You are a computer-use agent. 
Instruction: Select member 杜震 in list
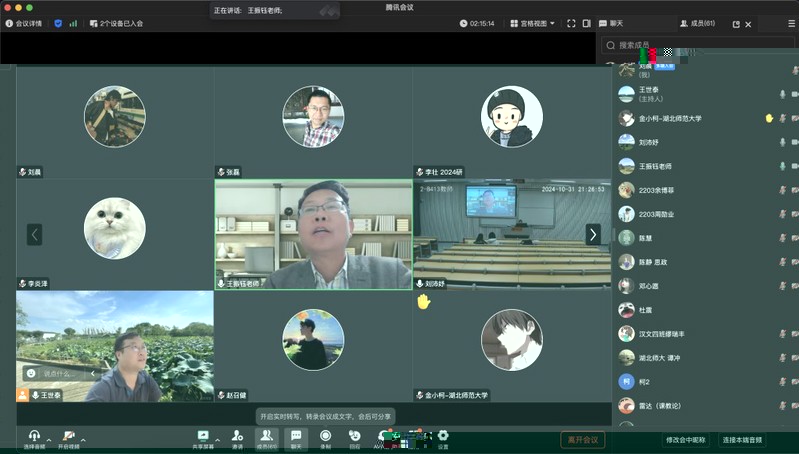pos(706,310)
